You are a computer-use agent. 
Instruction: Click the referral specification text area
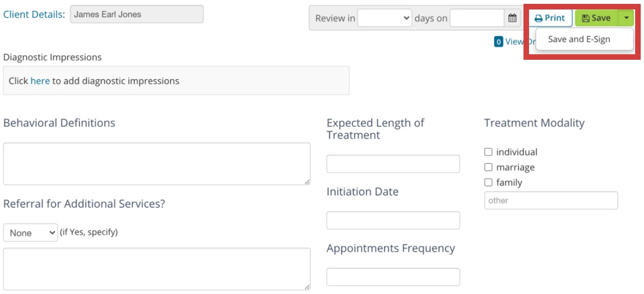[156, 269]
